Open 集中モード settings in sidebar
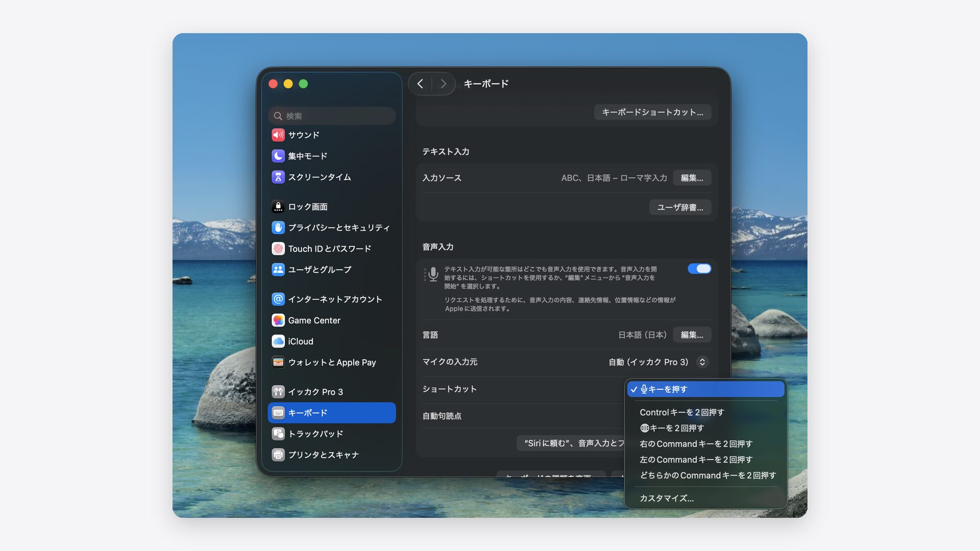The image size is (980, 551). click(332, 156)
